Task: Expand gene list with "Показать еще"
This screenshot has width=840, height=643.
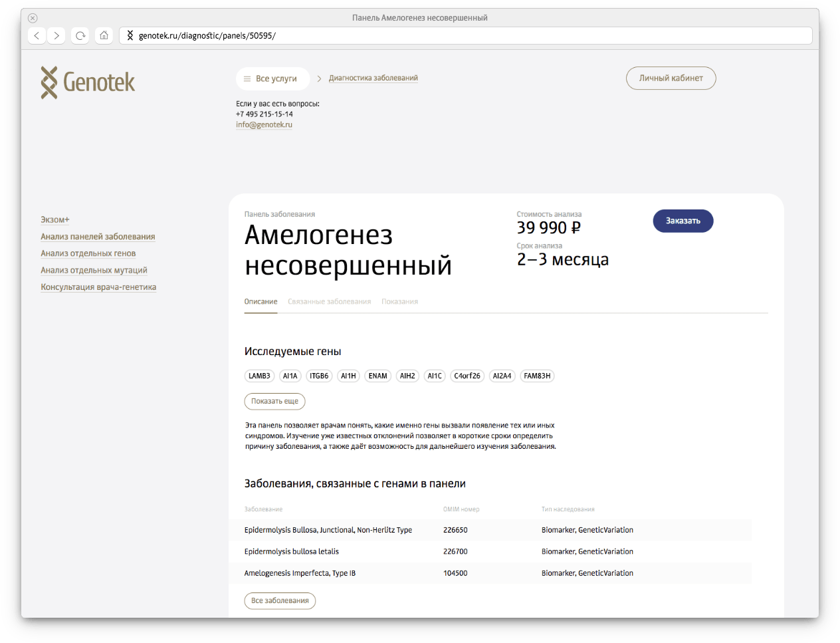Action: click(274, 402)
